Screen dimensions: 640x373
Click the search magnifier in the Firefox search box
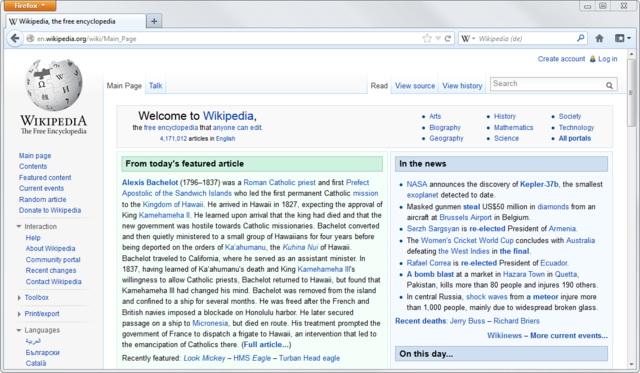click(x=580, y=38)
